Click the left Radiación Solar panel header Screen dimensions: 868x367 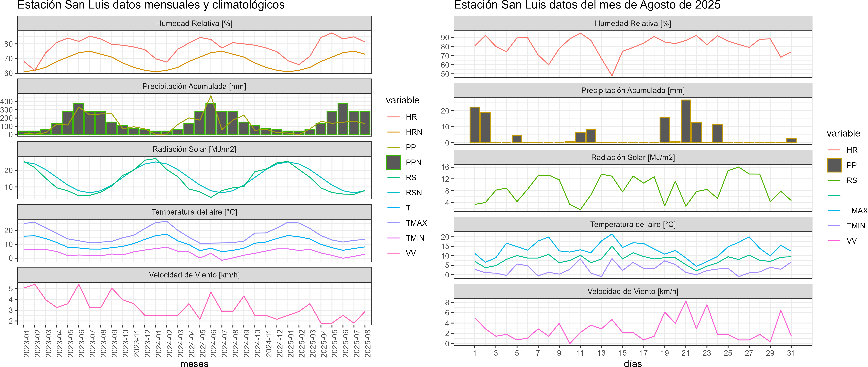194,149
